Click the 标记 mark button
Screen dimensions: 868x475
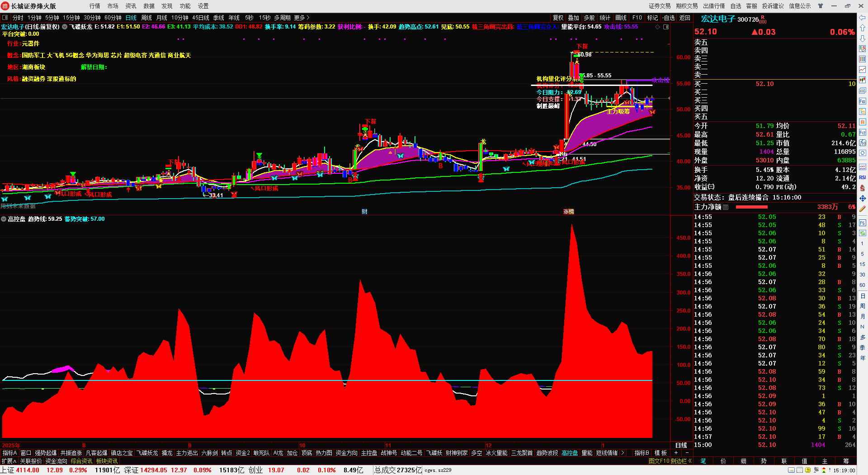pyautogui.click(x=652, y=18)
